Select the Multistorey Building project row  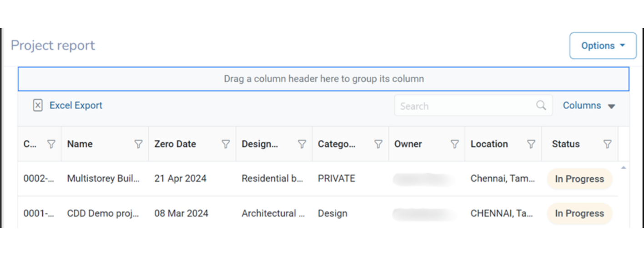(x=103, y=179)
